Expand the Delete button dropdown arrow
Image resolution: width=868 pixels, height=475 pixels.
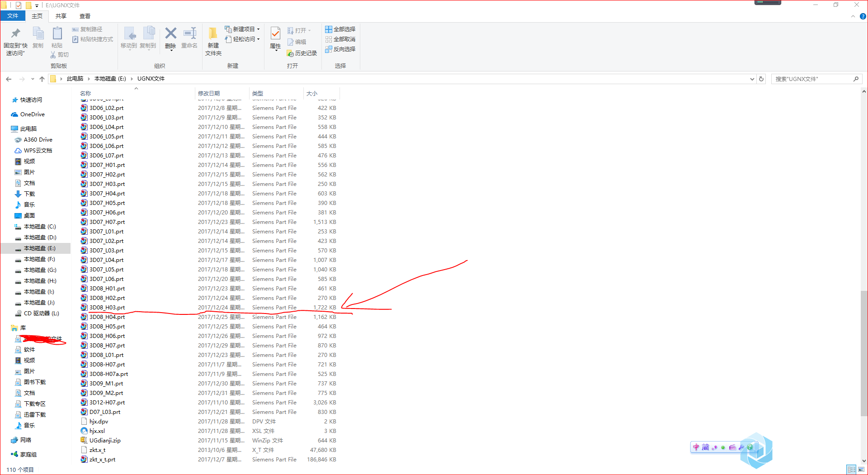click(x=171, y=50)
